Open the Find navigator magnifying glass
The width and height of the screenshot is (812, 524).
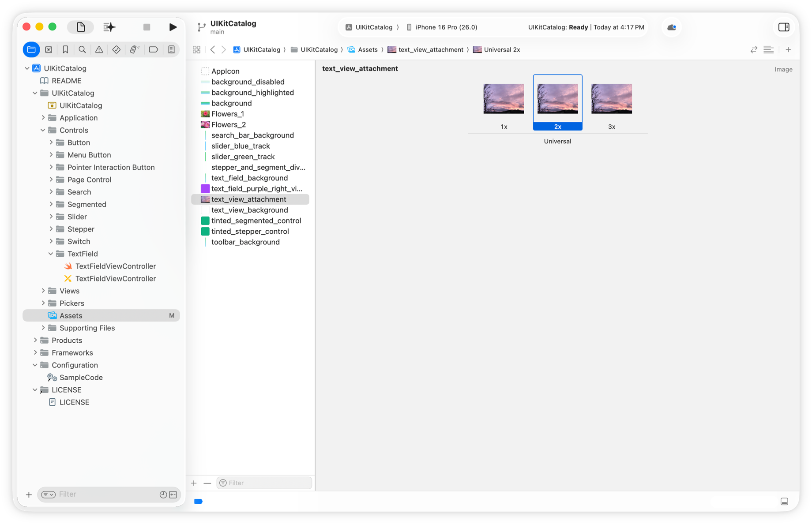82,49
